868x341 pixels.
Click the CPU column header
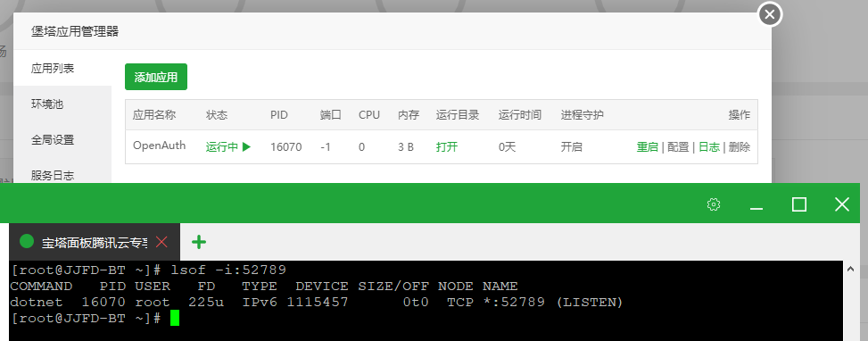(x=369, y=114)
